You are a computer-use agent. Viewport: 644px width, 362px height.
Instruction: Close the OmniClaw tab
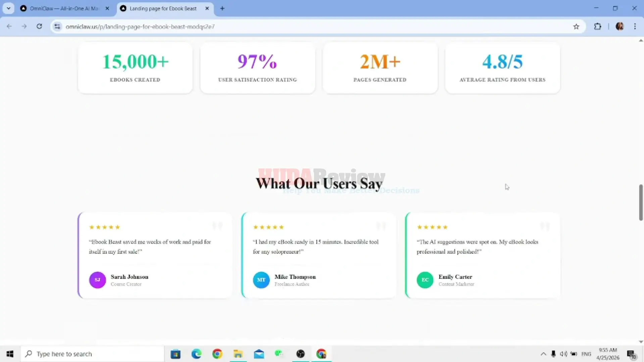pyautogui.click(x=107, y=8)
